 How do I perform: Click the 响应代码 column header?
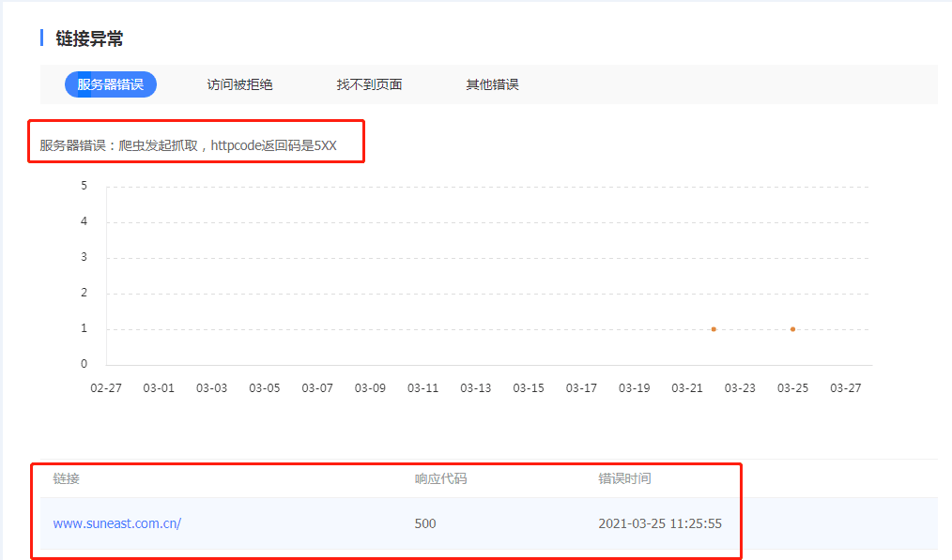[x=441, y=478]
